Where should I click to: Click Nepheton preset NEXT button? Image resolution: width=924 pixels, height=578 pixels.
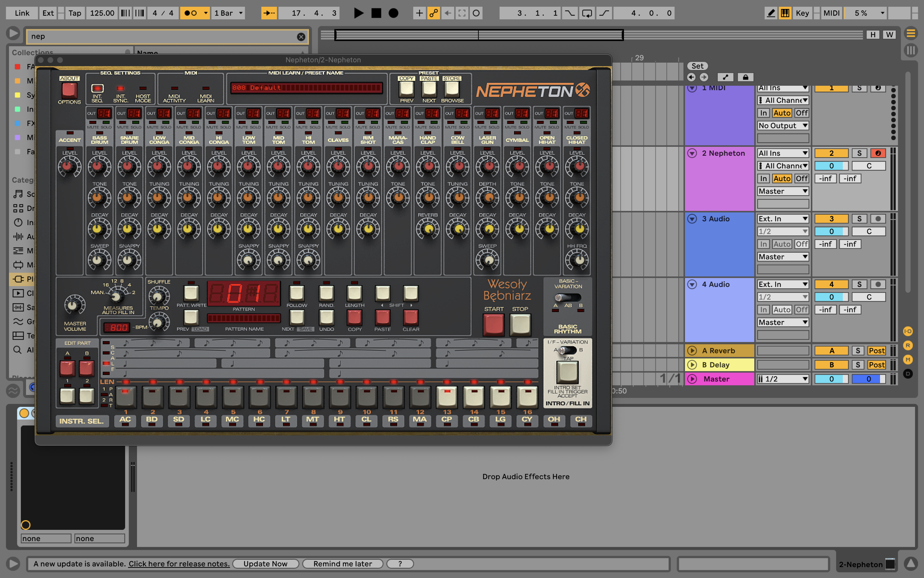pos(429,88)
